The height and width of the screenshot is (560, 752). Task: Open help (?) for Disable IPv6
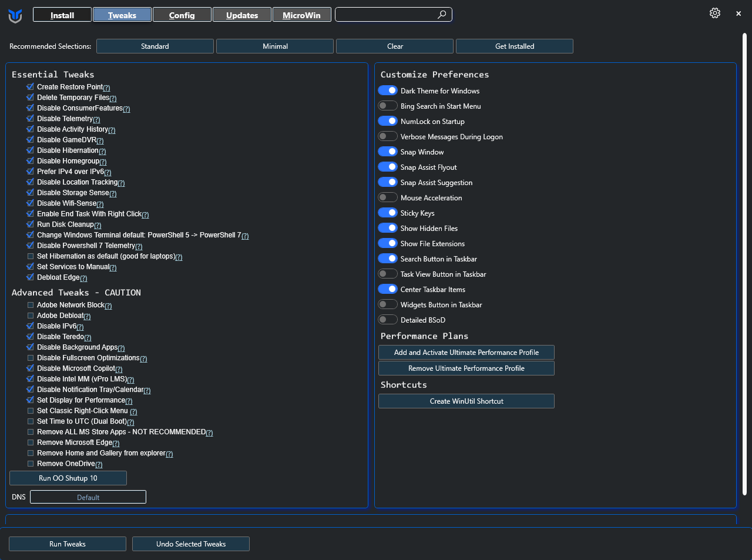pos(80,327)
